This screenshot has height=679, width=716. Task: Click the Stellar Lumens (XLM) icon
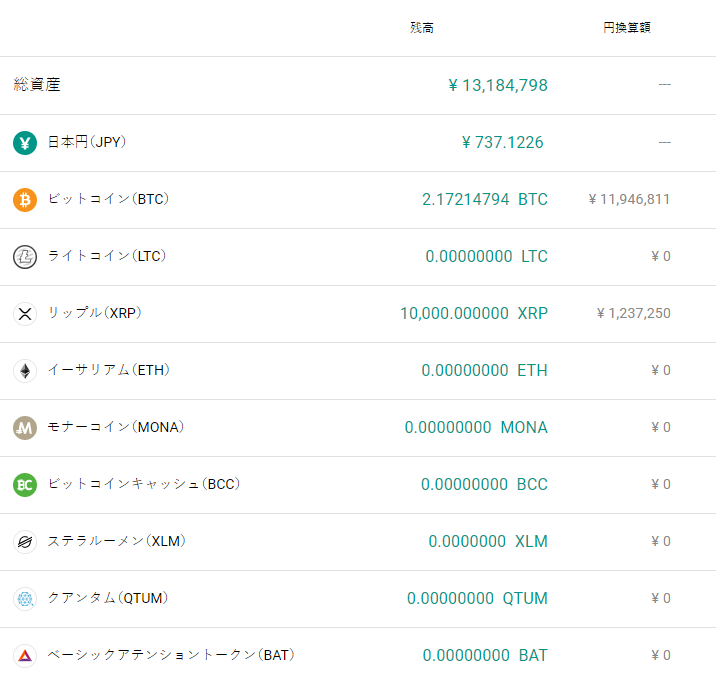click(25, 542)
